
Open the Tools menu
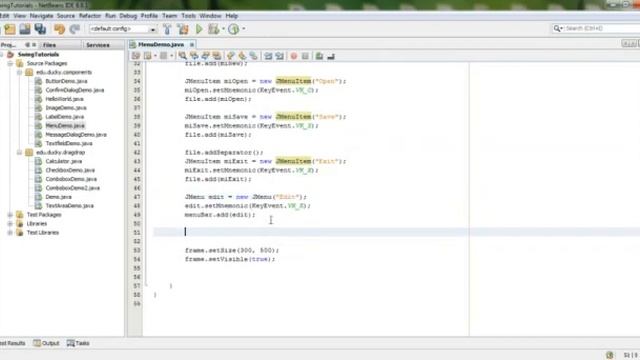(188, 16)
